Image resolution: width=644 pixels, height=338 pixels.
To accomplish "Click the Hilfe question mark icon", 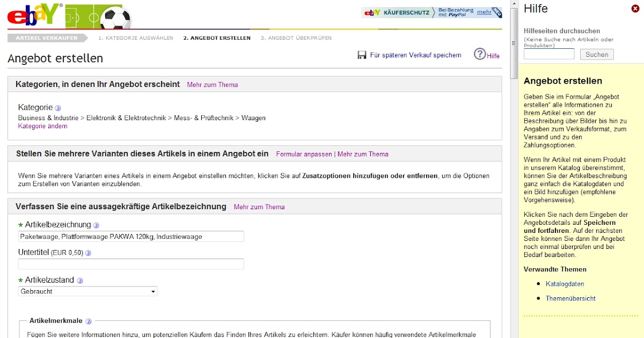I will 479,54.
